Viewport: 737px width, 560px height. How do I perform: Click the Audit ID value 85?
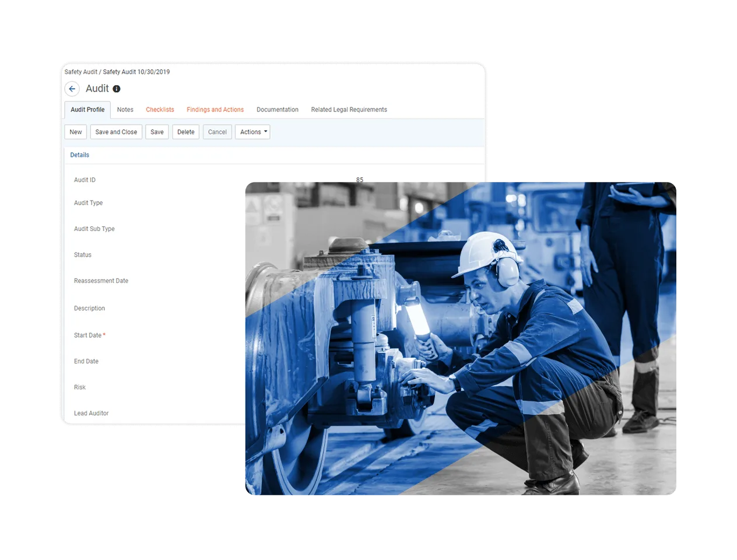point(359,180)
